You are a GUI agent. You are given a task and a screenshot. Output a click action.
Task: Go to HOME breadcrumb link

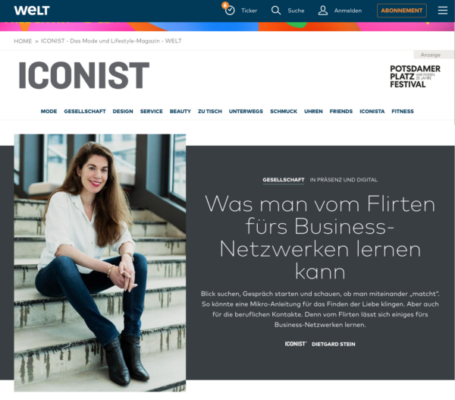pyautogui.click(x=23, y=41)
